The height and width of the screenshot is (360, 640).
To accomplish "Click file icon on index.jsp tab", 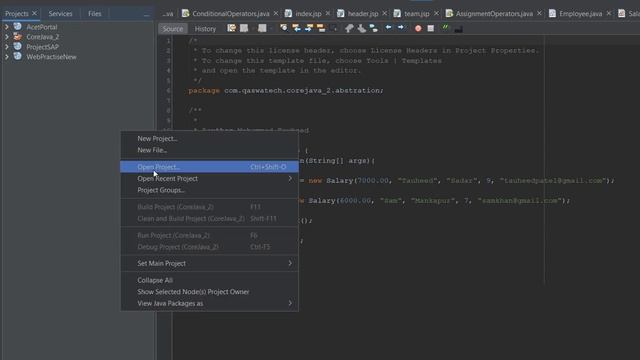I will coord(288,13).
